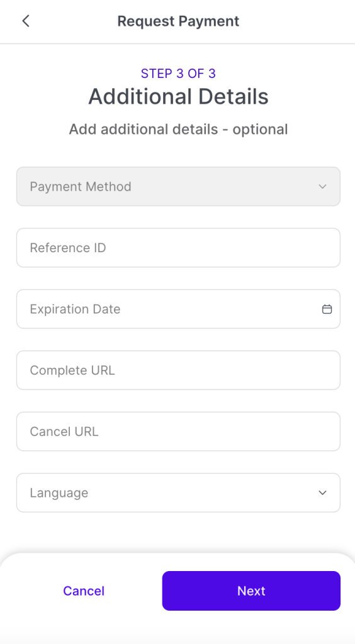The height and width of the screenshot is (644, 355).
Task: Click the Request Payment header title
Action: pyautogui.click(x=178, y=21)
